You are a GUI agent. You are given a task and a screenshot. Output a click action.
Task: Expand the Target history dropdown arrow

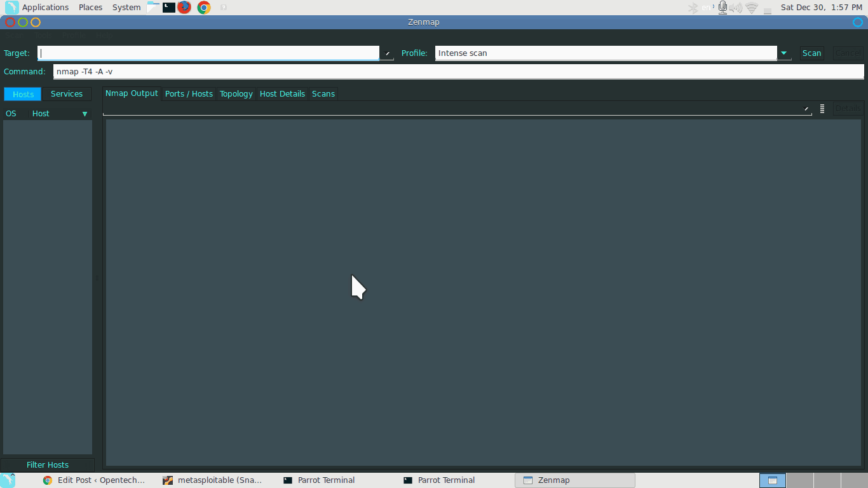[387, 53]
